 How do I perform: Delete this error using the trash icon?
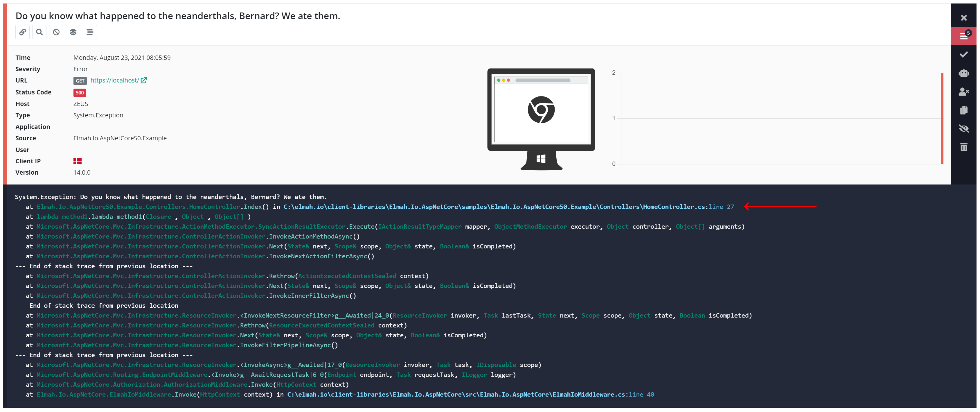(x=964, y=147)
